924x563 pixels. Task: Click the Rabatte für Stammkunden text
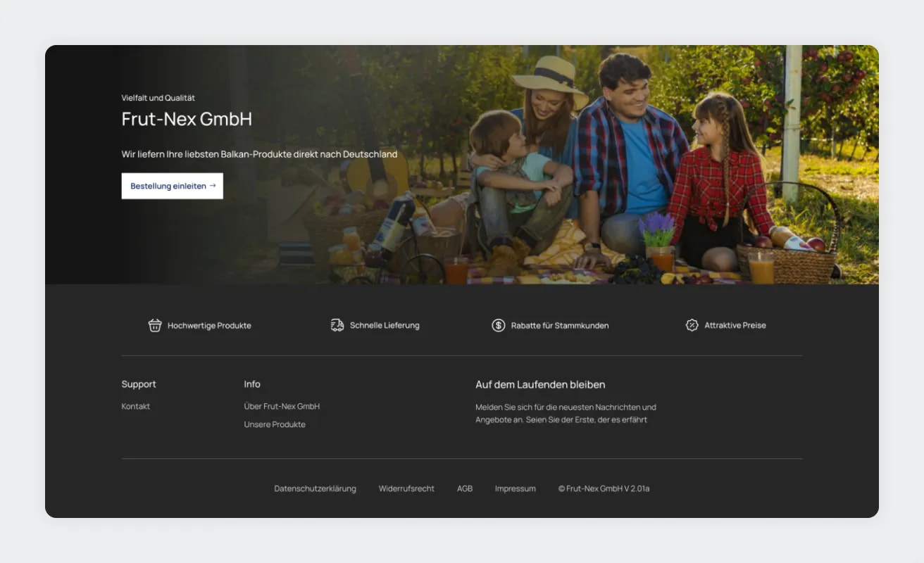click(x=560, y=325)
